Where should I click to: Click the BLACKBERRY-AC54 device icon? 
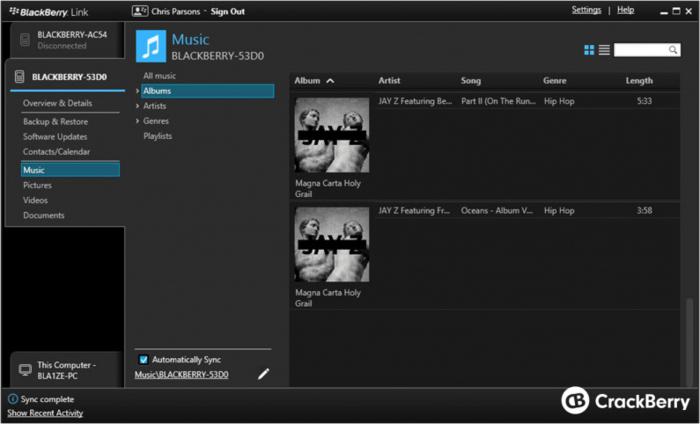(25, 40)
